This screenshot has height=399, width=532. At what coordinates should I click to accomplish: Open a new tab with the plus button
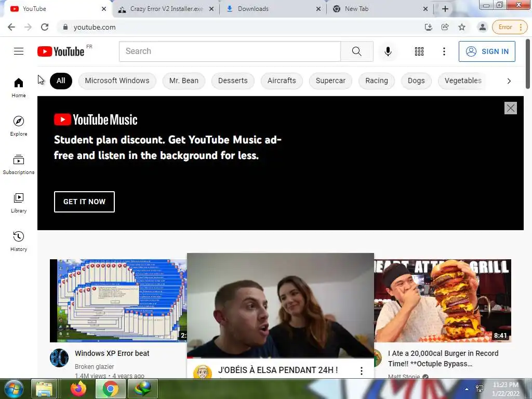(x=445, y=9)
